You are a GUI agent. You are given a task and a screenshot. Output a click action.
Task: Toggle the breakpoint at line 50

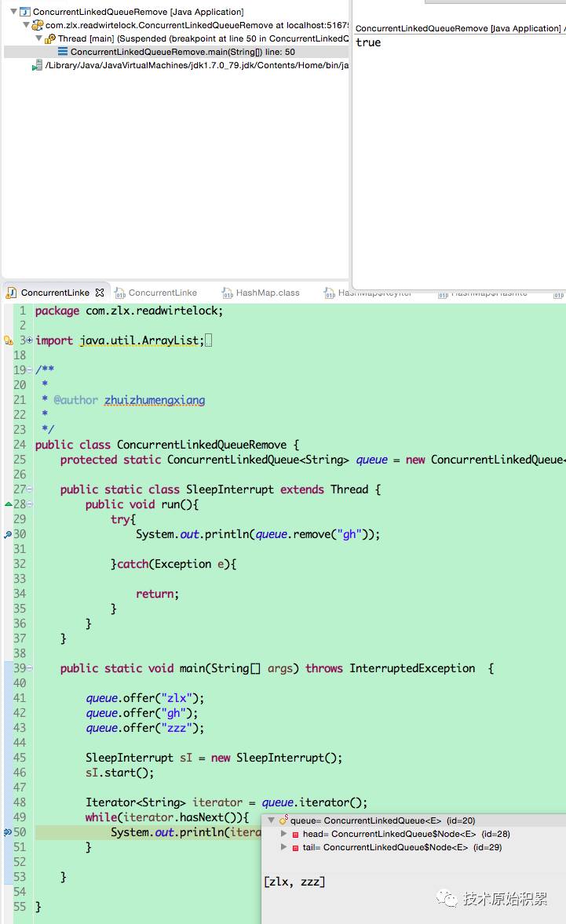[8, 832]
